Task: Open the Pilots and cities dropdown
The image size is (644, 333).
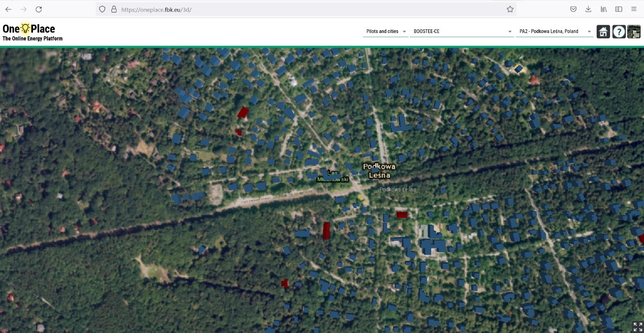Action: pyautogui.click(x=385, y=32)
